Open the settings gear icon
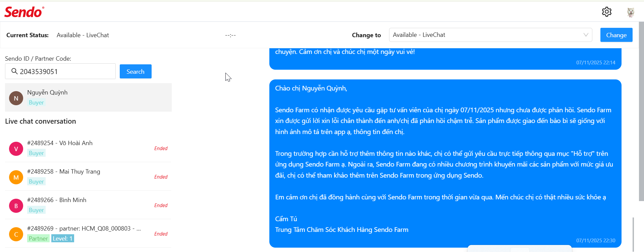The height and width of the screenshot is (252, 644). 606,12
